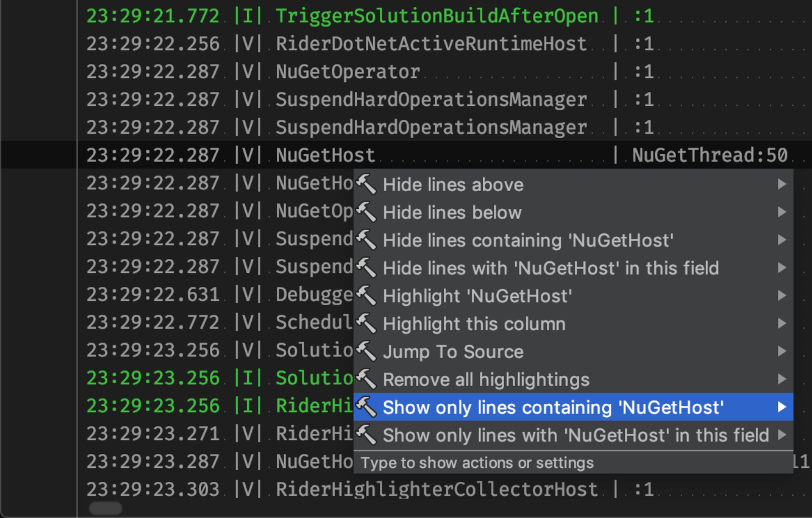Click the horizontal scrollbar thumb at bottom

tap(105, 508)
